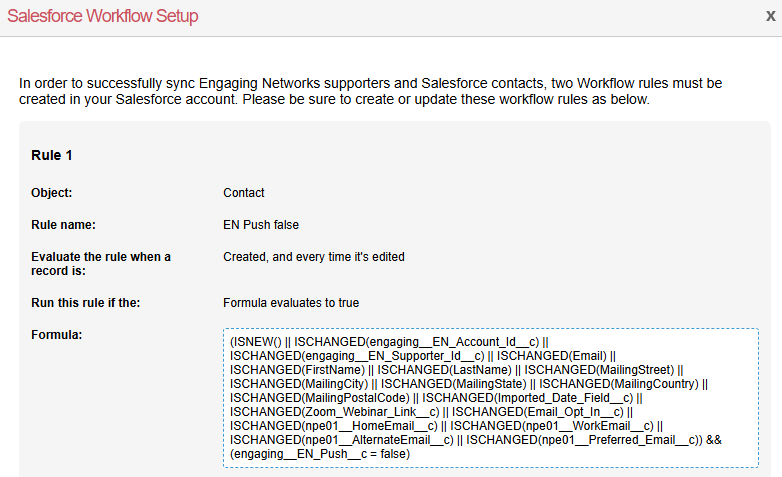Image resolution: width=782 pixels, height=477 pixels.
Task: Select 'Created, and every time it's edited' text
Action: point(314,257)
